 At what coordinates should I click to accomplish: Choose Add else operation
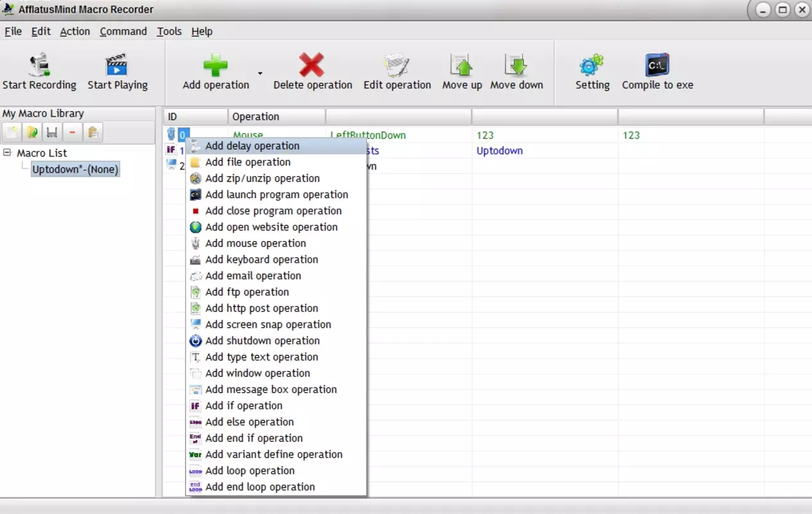click(276, 421)
